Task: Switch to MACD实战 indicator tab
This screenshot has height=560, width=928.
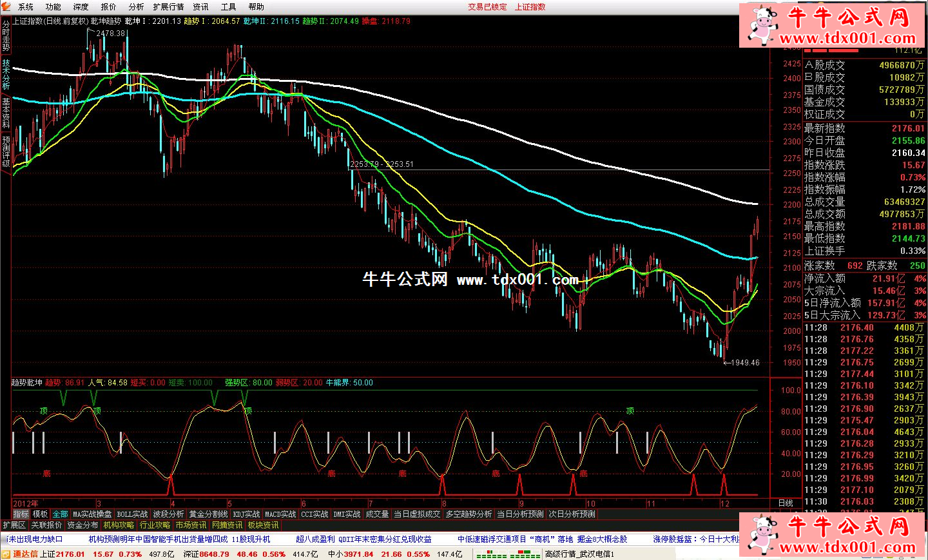Action: [280, 514]
